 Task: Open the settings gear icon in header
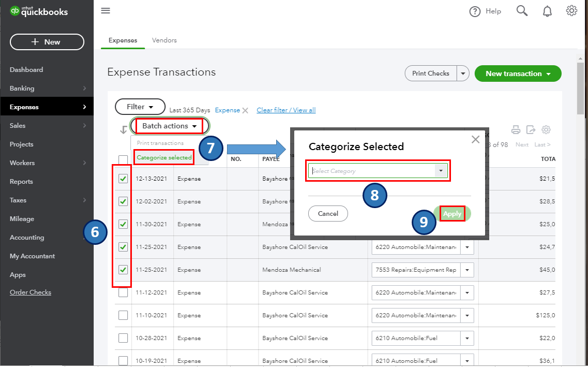(x=571, y=11)
